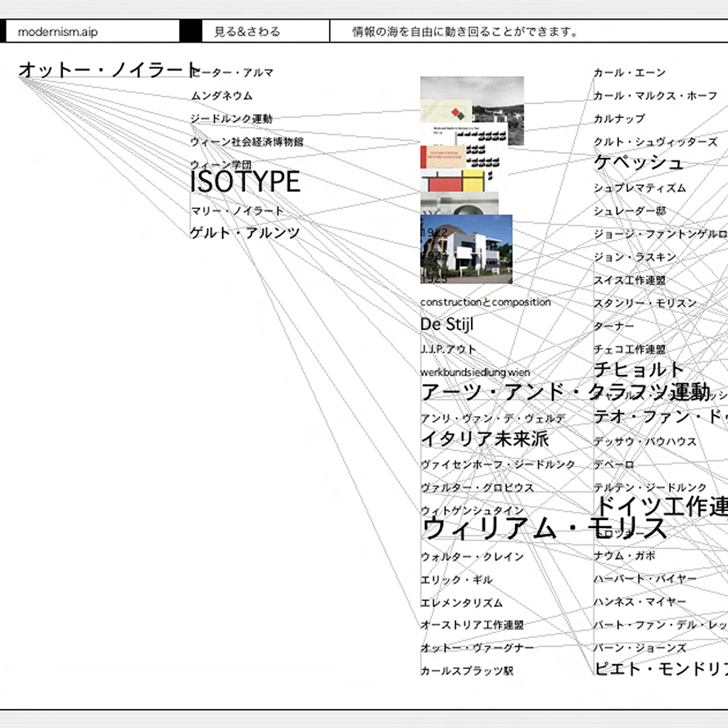Open the ケペッシュ entry
Image resolution: width=728 pixels, height=728 pixels.
tap(638, 163)
